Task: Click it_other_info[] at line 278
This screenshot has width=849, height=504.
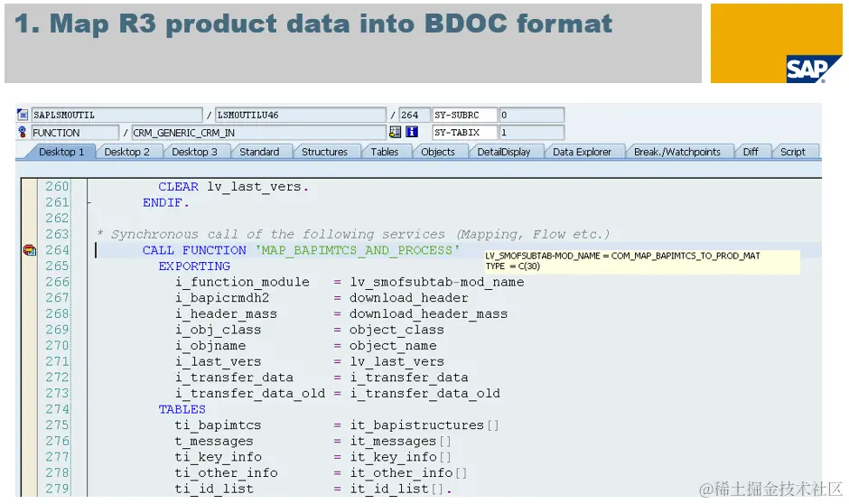Action: click(407, 473)
